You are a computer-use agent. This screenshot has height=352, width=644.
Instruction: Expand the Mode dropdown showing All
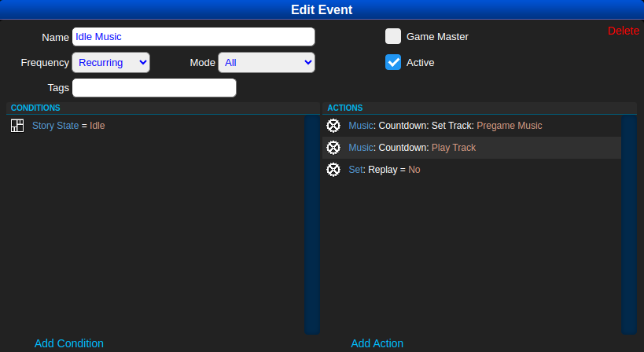click(267, 62)
